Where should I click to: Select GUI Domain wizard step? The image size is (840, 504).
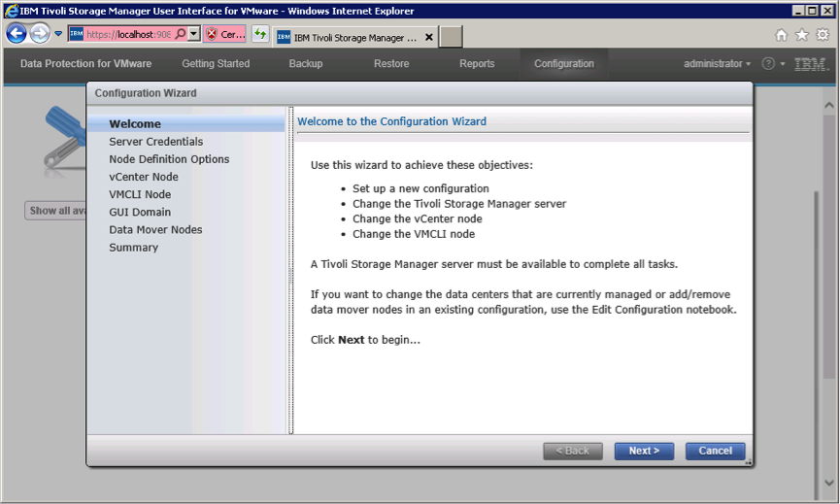click(140, 212)
